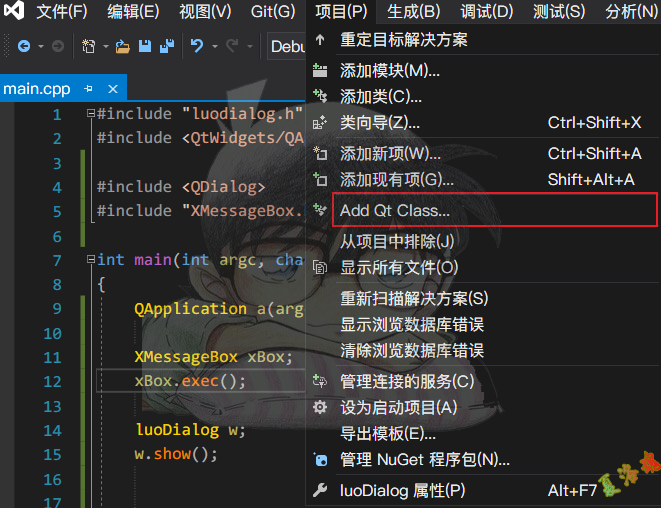This screenshot has width=661, height=508.
Task: Choose 添加新项(W)... menu entry
Action: coord(483,153)
